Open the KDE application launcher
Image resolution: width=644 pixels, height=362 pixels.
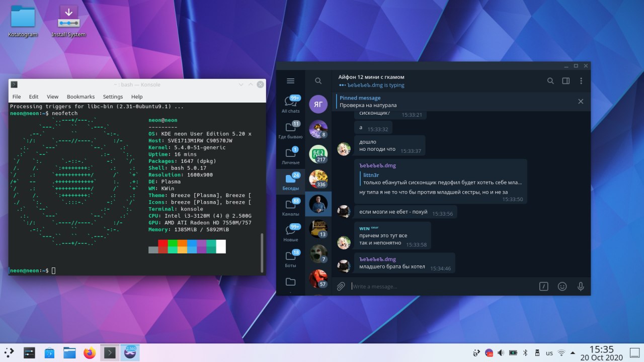[10, 353]
